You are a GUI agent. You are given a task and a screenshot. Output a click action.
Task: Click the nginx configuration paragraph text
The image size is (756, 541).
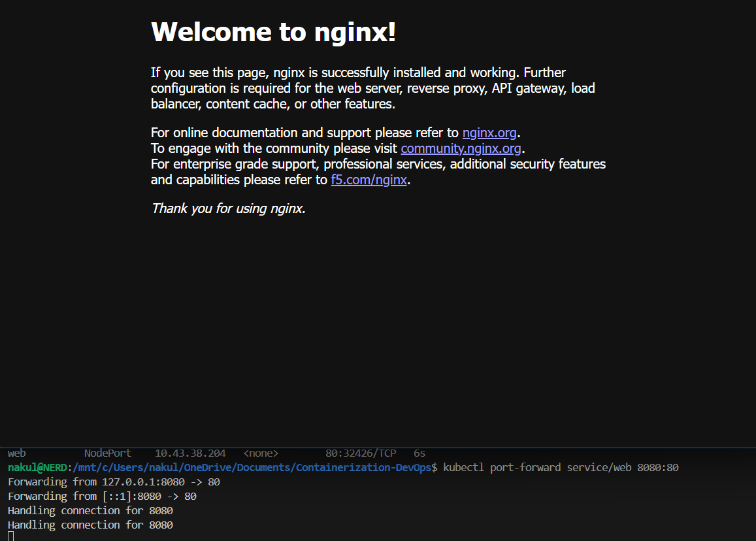372,88
